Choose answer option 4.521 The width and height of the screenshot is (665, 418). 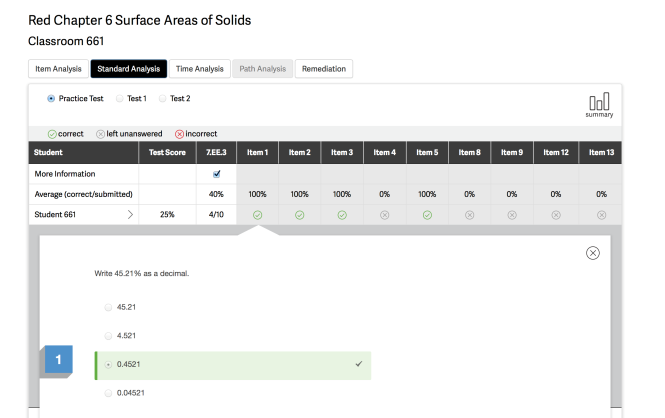108,336
